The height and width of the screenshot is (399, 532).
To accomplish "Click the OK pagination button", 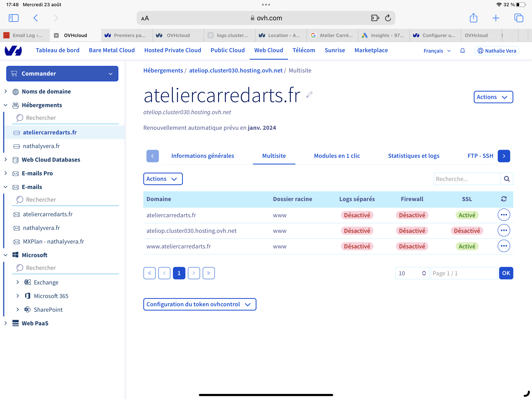I will coord(506,273).
